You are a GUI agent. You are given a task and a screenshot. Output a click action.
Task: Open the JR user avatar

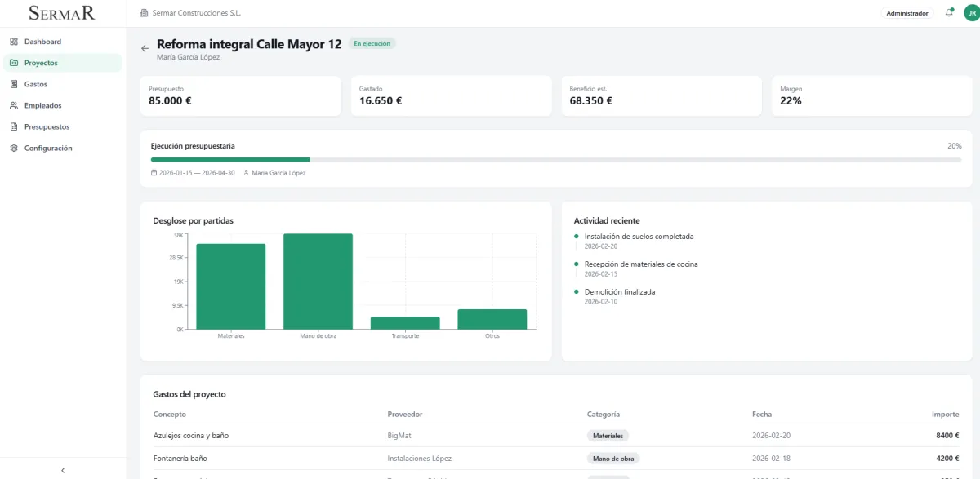971,13
